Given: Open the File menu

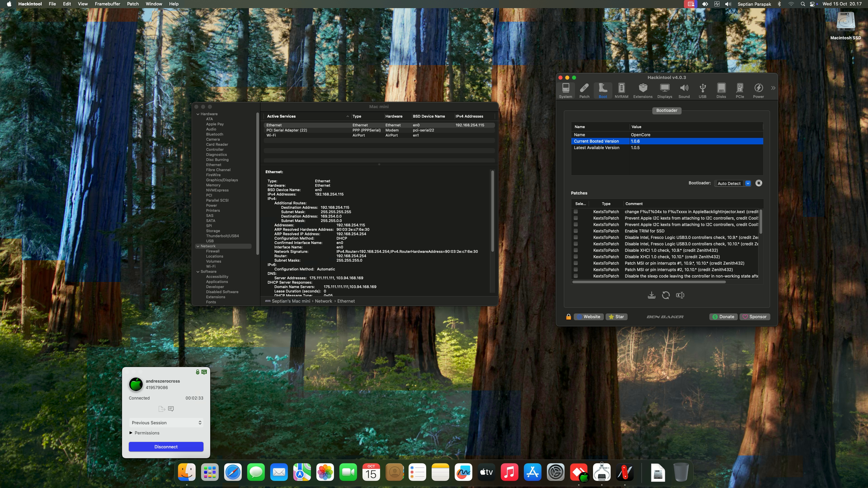Looking at the screenshot, I should (52, 4).
